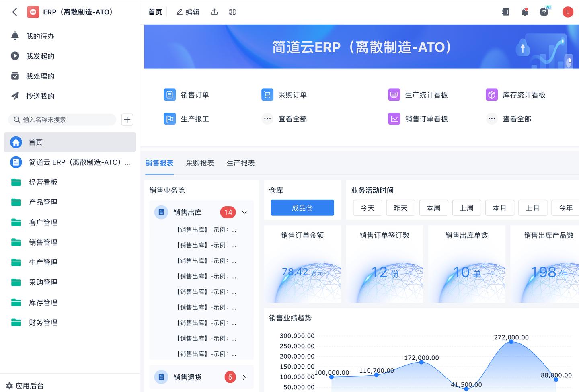Open 销售订单看板 chart shortcut

pyautogui.click(x=394, y=119)
